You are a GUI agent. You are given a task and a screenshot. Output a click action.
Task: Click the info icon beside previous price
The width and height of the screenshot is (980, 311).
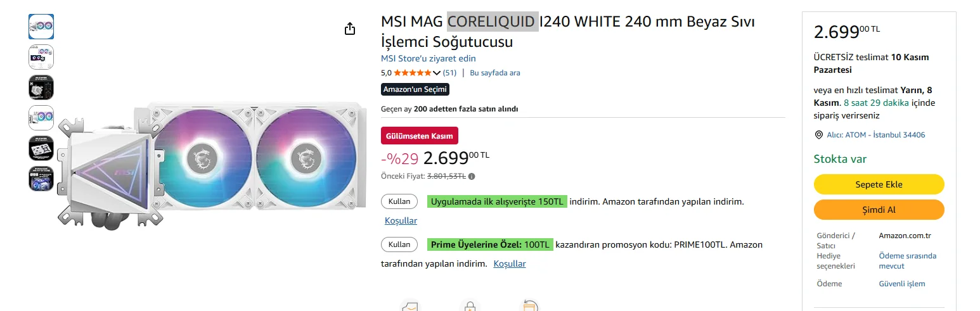(x=472, y=177)
